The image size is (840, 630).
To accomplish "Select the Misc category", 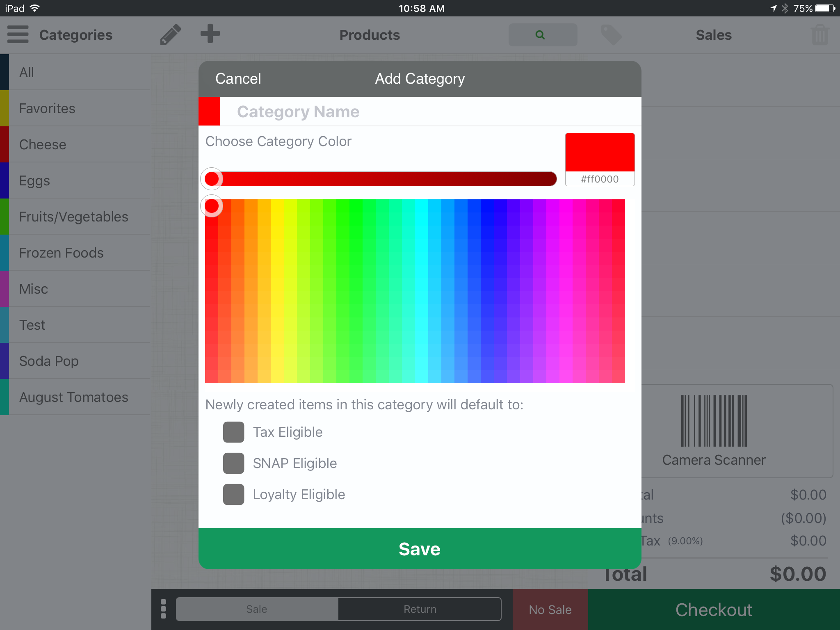I will pyautogui.click(x=75, y=289).
